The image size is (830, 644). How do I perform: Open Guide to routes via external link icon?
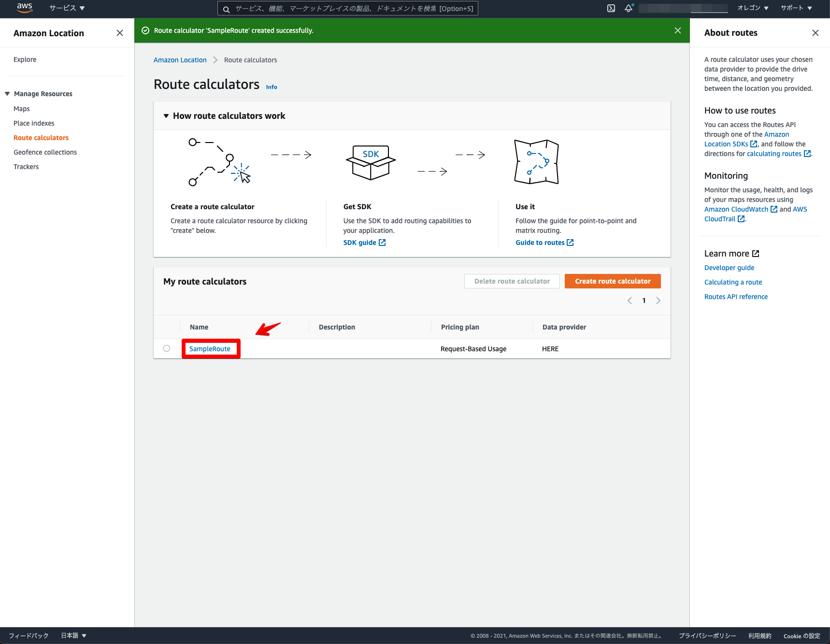pyautogui.click(x=570, y=242)
